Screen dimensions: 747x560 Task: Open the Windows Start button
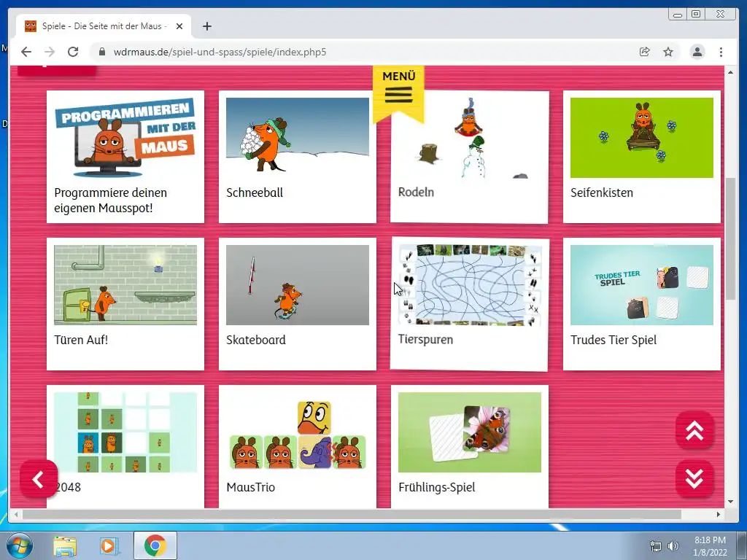20,545
